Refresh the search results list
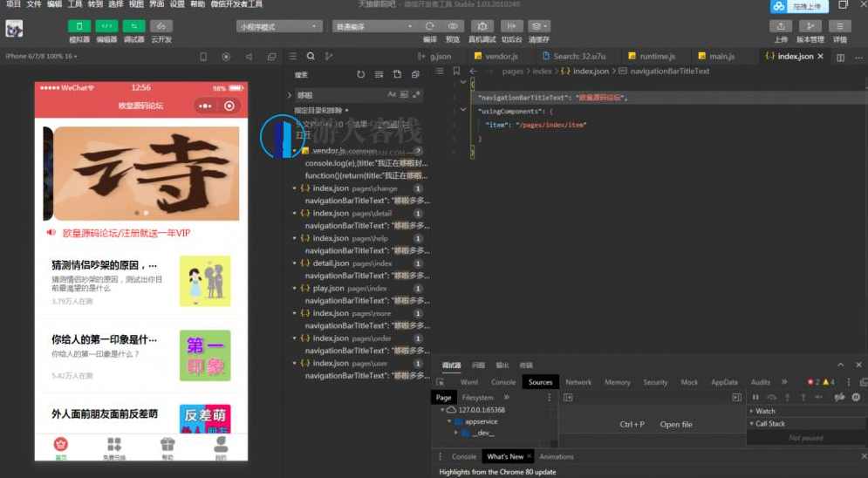Screen dimensions: 868x478 coord(360,74)
